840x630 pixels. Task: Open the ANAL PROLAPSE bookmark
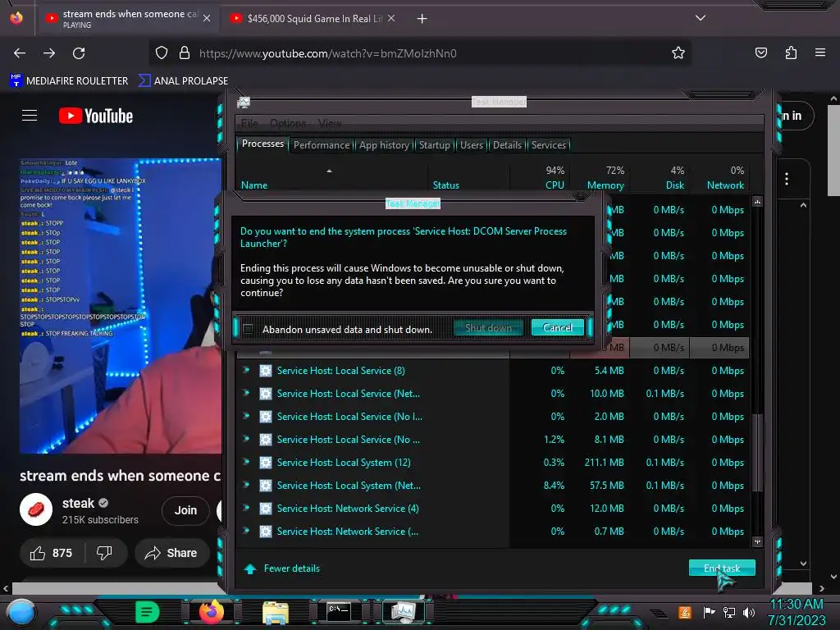pyautogui.click(x=183, y=81)
